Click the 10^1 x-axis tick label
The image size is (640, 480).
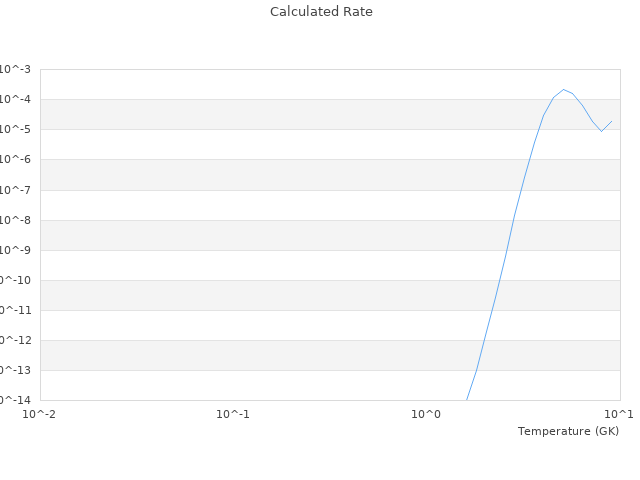pyautogui.click(x=618, y=414)
